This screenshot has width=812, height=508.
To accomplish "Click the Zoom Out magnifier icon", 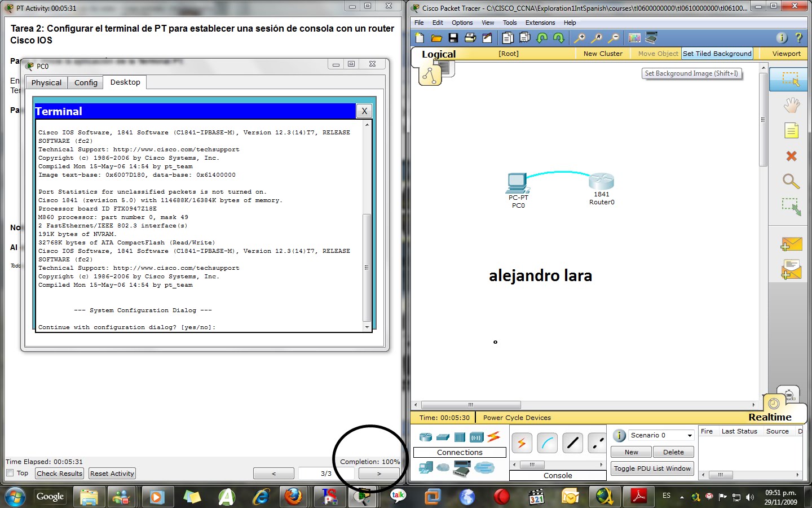I will 614,38.
